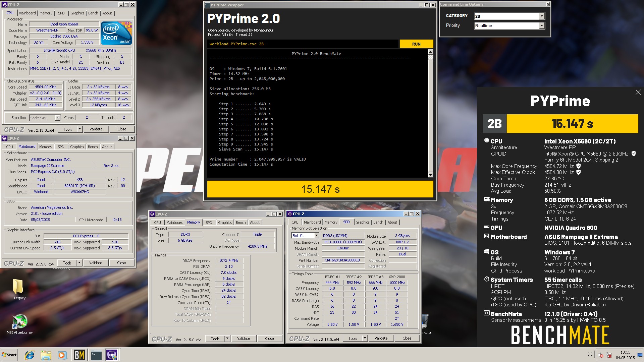Click the 2B category label in BenchMate result
The image size is (644, 362).
click(494, 124)
